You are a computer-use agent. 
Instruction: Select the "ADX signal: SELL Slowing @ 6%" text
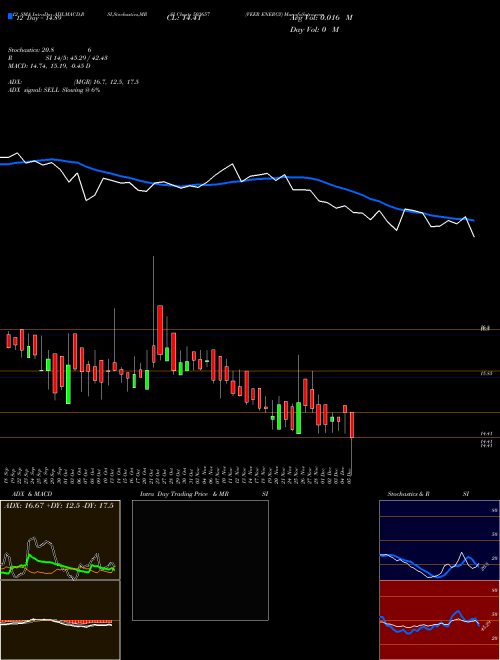[x=54, y=90]
